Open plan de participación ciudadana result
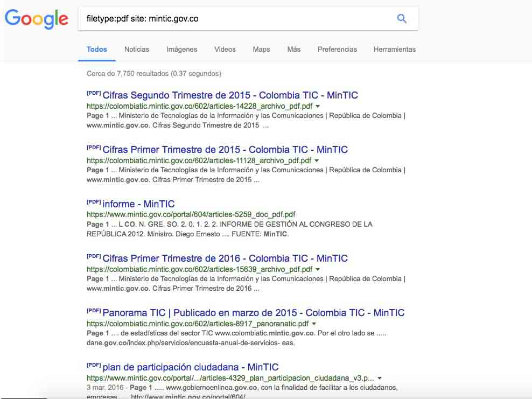Image resolution: width=532 pixels, height=399 pixels. (x=190, y=367)
